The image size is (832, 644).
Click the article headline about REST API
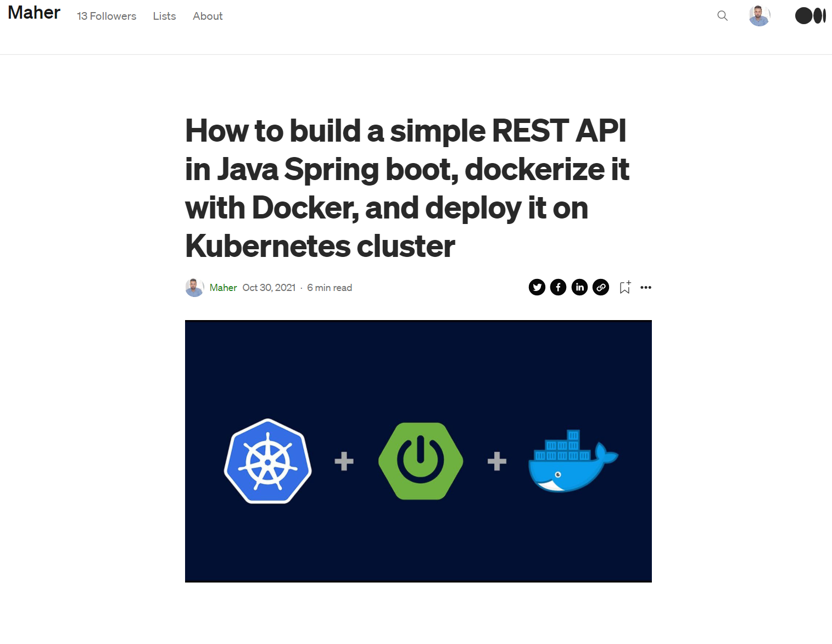[407, 188]
